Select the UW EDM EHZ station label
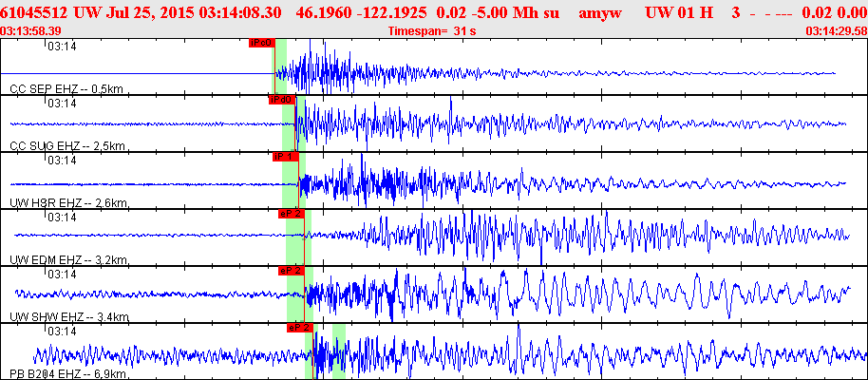868x380 pixels. (x=67, y=259)
